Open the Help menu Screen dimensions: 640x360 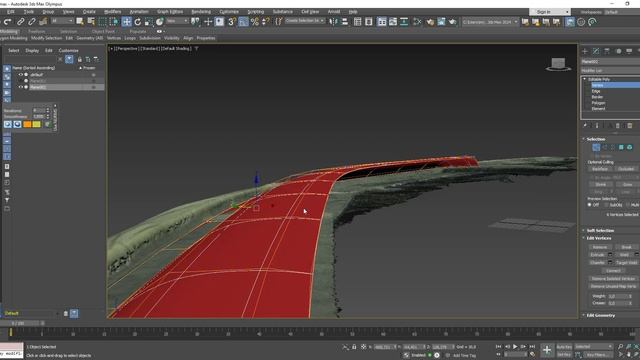353,12
